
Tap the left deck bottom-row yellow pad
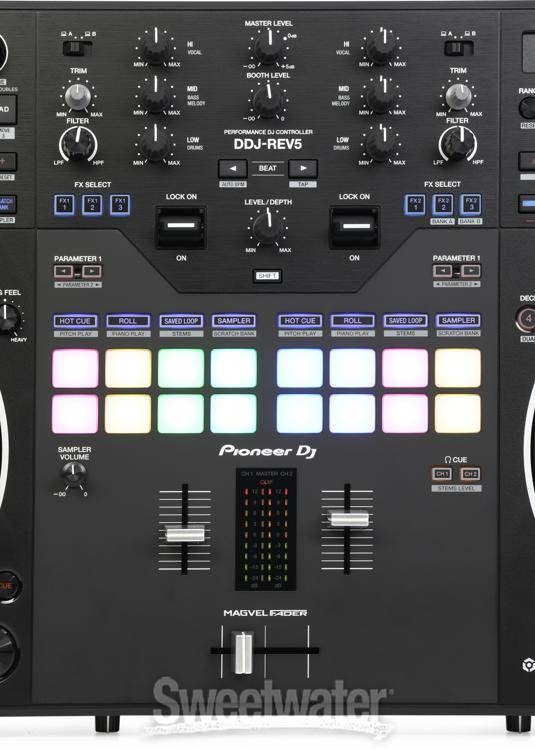pos(128,414)
